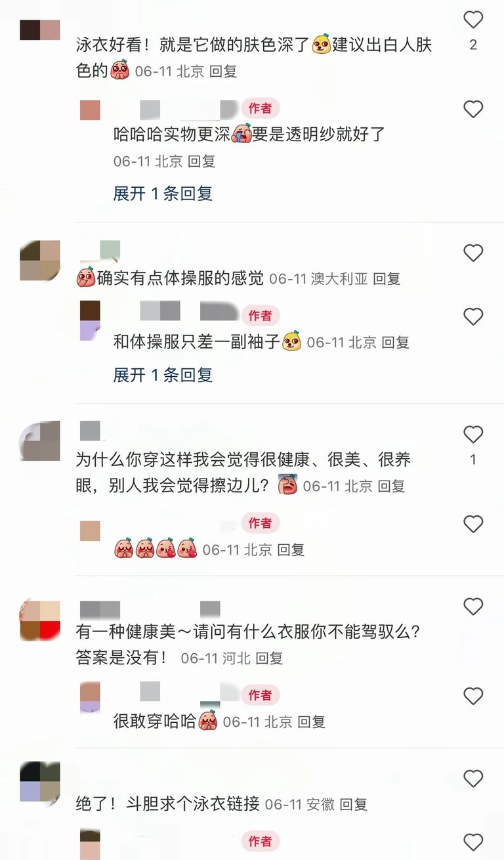Expand 1 reply under the sleeves reply
This screenshot has height=860, width=504.
click(163, 375)
